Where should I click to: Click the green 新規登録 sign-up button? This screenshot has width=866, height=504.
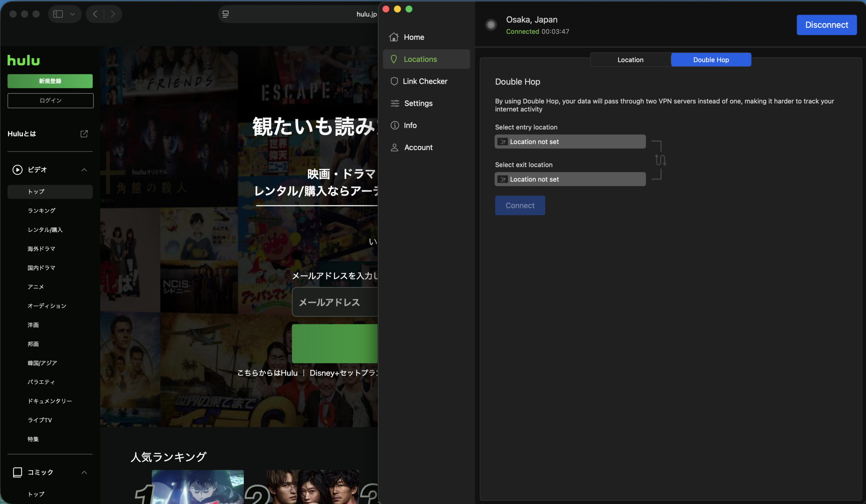tap(50, 81)
